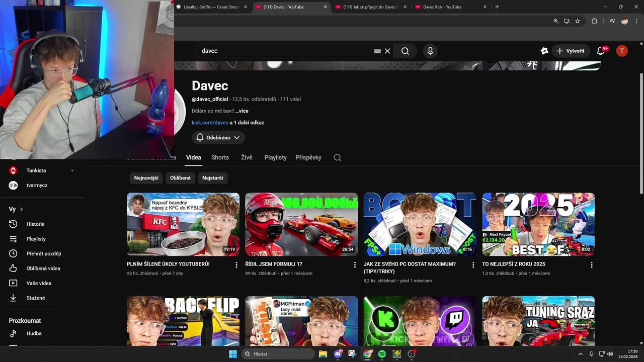Open the KFC thumbnail video 19:19
The image size is (644, 362).
(183, 224)
